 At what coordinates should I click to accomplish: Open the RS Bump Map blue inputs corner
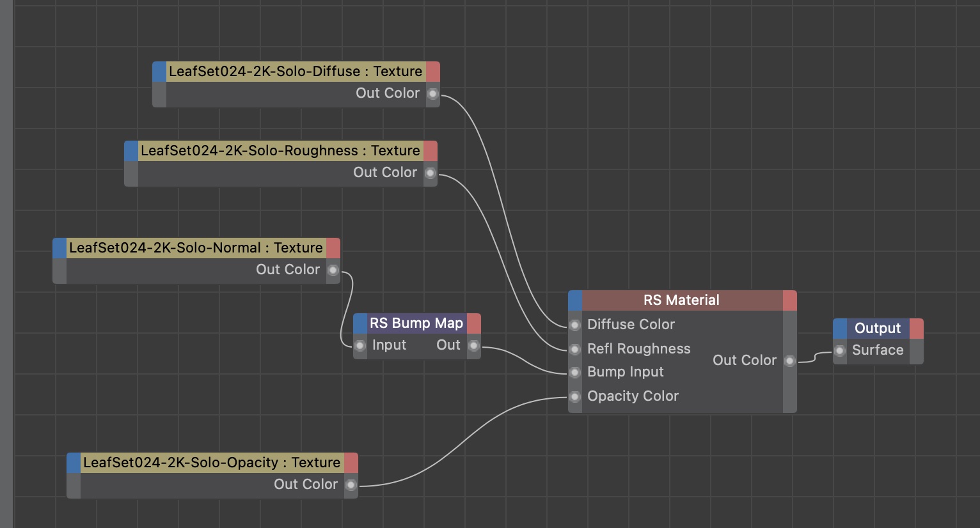[x=360, y=323]
